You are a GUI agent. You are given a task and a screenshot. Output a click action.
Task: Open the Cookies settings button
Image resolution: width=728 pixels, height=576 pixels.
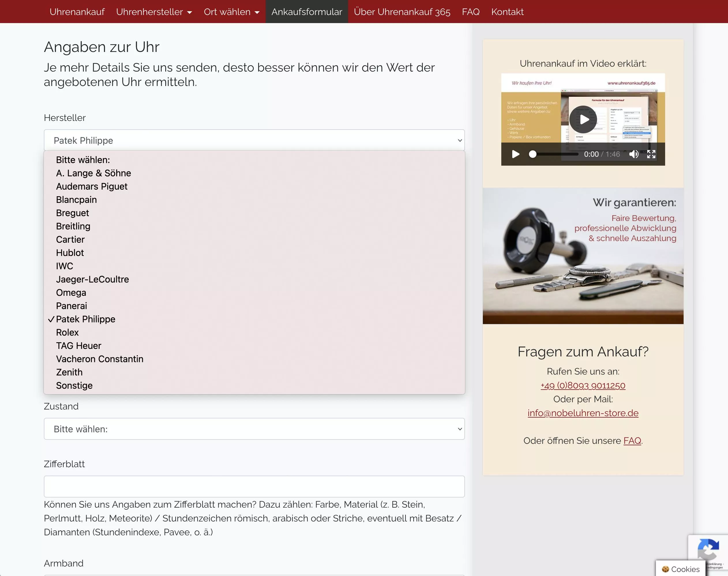point(680,569)
